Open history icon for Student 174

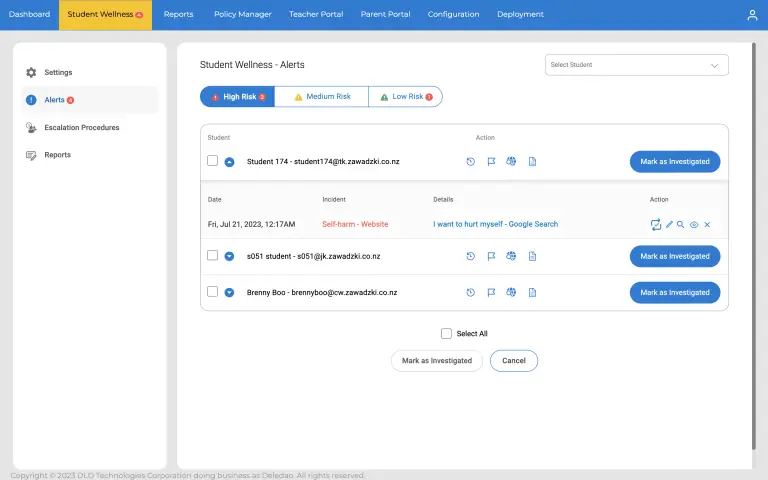pyautogui.click(x=470, y=162)
